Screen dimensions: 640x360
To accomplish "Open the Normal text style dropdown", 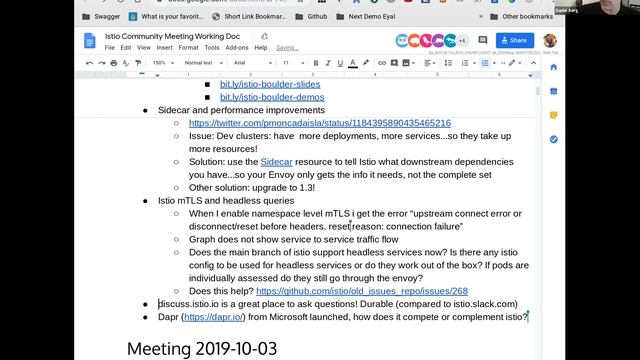I will [x=203, y=63].
